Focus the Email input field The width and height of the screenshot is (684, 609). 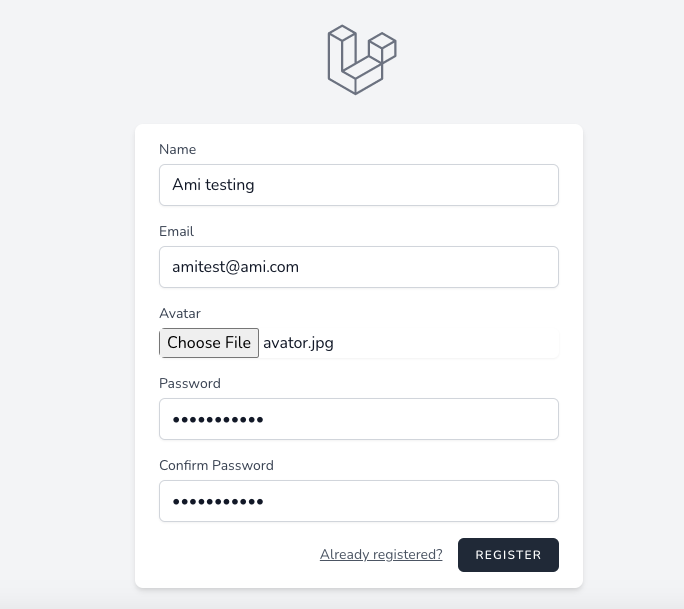tap(359, 267)
